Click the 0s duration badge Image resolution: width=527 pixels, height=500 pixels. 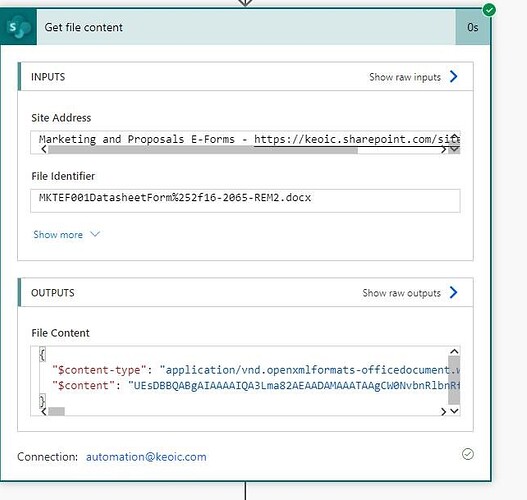tap(473, 27)
